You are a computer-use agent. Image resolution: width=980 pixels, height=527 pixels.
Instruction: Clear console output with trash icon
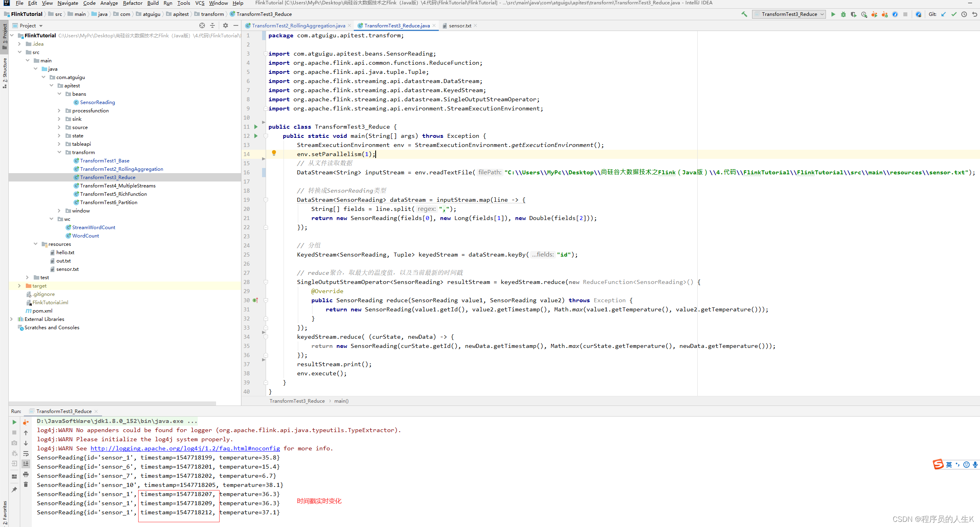[x=26, y=485]
